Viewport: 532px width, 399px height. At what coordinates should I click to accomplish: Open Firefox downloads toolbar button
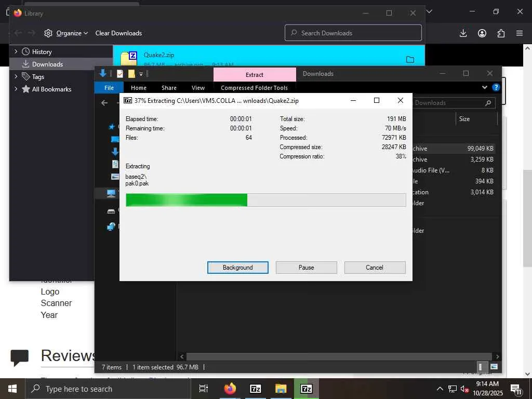[463, 33]
